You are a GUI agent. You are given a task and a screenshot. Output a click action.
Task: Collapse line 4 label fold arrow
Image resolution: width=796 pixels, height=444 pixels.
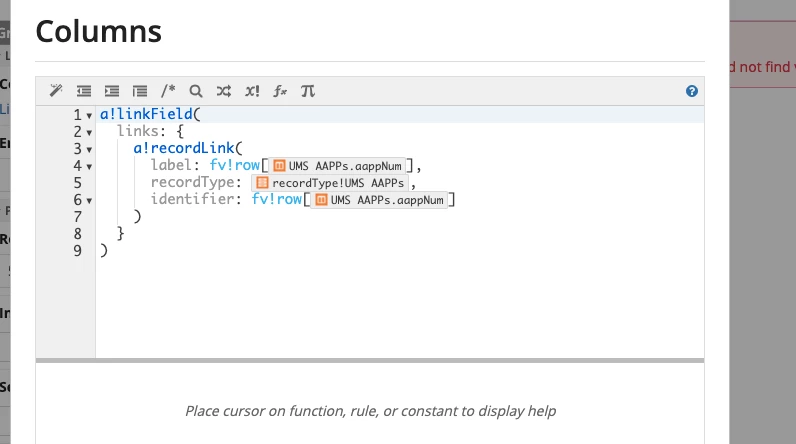pos(89,167)
